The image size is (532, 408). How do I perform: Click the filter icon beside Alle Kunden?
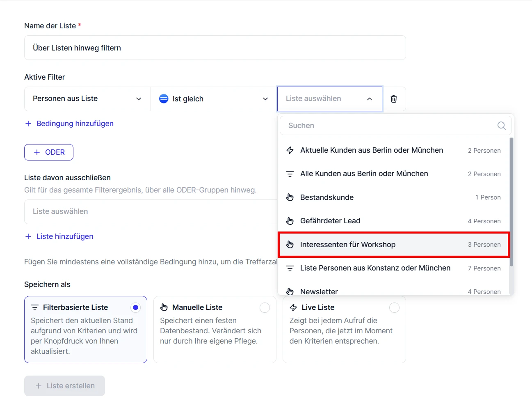click(x=290, y=174)
